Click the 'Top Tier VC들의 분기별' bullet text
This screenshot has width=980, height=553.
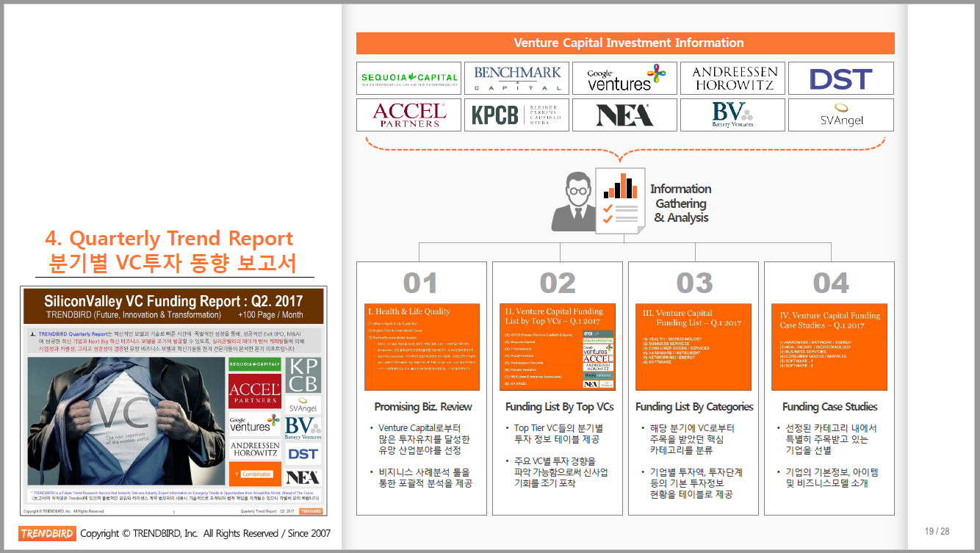(x=558, y=428)
